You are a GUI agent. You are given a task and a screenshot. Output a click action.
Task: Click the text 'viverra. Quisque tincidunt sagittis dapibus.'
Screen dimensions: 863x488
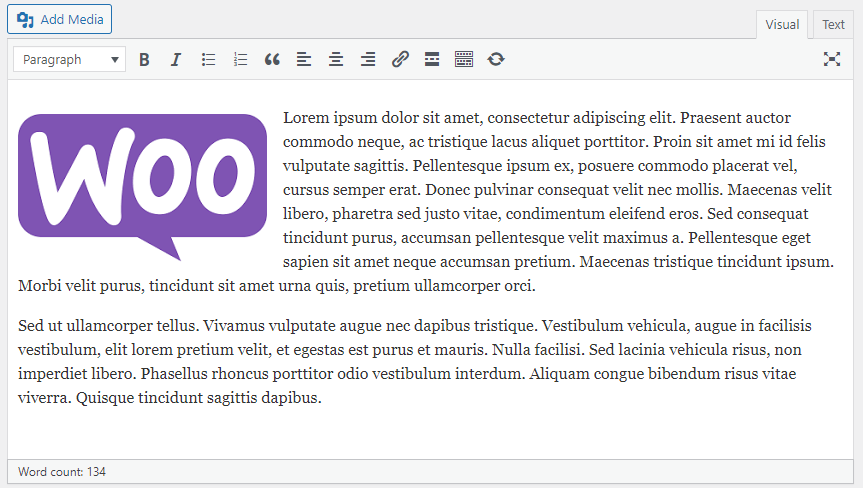(170, 398)
